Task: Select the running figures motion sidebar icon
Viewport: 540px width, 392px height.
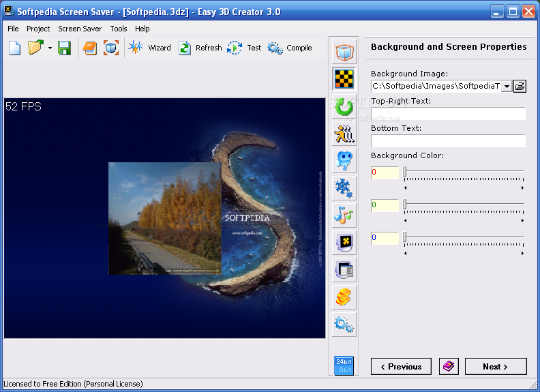Action: [x=344, y=134]
